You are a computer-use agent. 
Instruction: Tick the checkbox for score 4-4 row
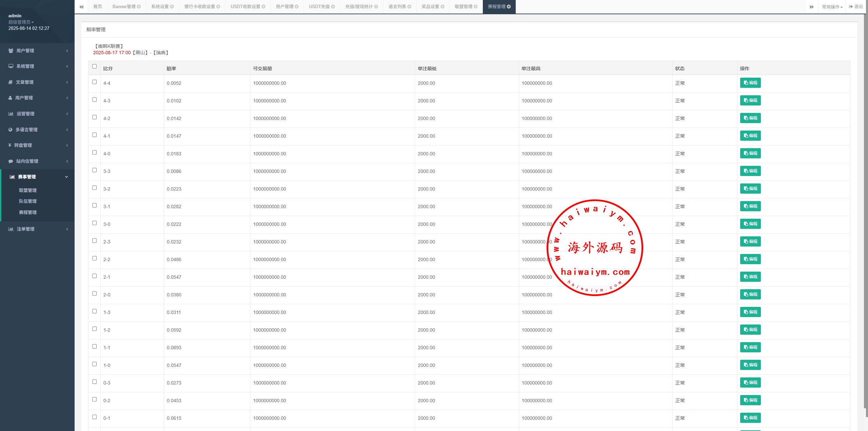tap(94, 82)
